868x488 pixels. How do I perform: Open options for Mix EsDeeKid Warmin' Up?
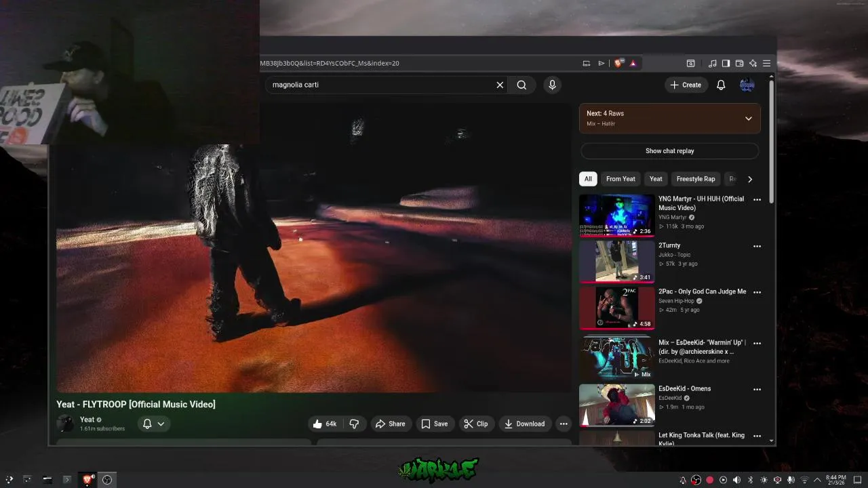pyautogui.click(x=757, y=343)
